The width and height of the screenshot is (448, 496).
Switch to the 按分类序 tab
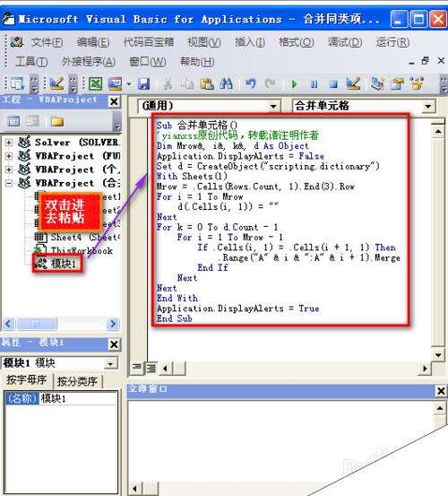coord(77,381)
